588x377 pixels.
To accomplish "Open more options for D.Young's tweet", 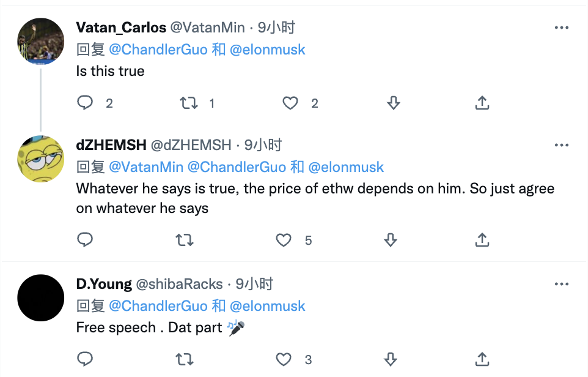I will (x=561, y=284).
